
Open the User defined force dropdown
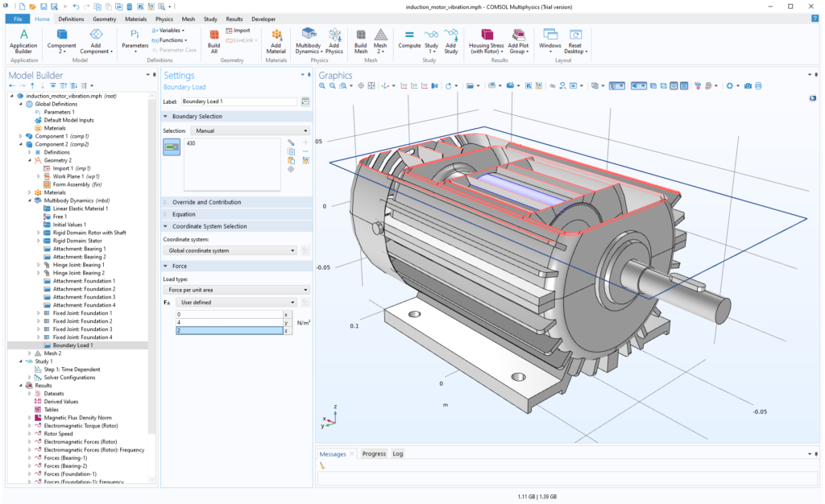coord(237,303)
